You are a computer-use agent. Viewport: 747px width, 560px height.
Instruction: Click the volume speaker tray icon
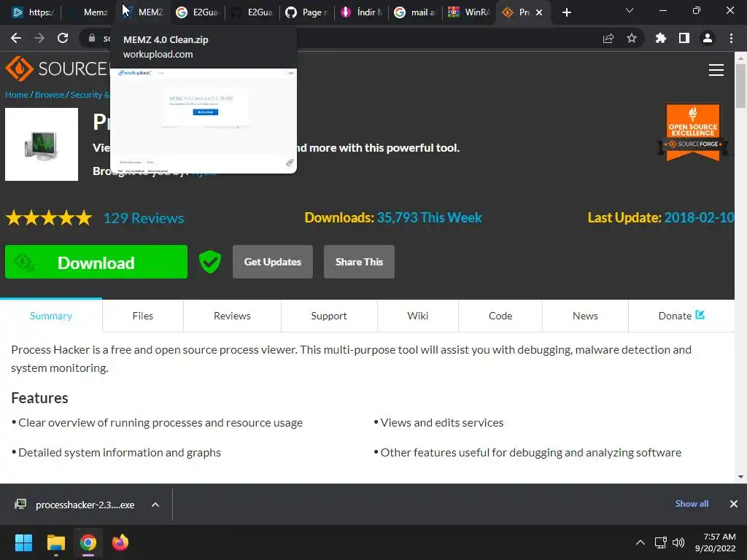coord(678,542)
